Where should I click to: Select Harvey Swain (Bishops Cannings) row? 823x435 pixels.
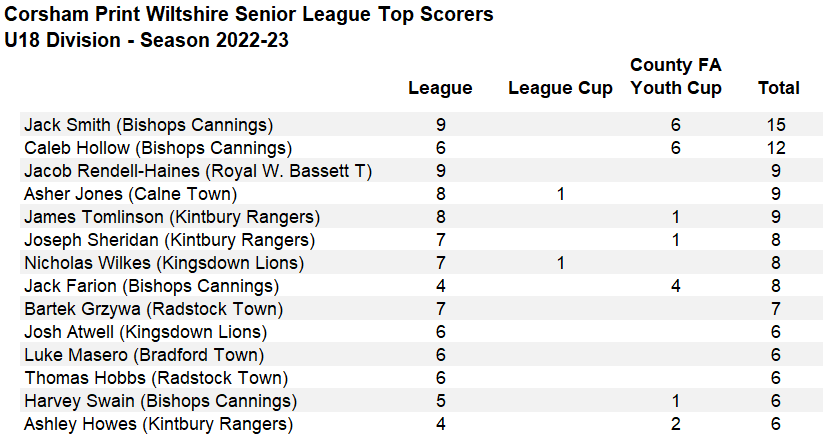coord(421,401)
